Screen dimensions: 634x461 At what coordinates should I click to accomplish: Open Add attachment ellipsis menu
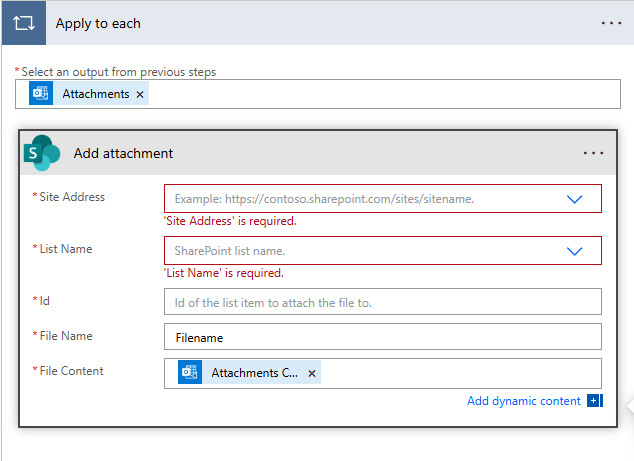(x=593, y=153)
